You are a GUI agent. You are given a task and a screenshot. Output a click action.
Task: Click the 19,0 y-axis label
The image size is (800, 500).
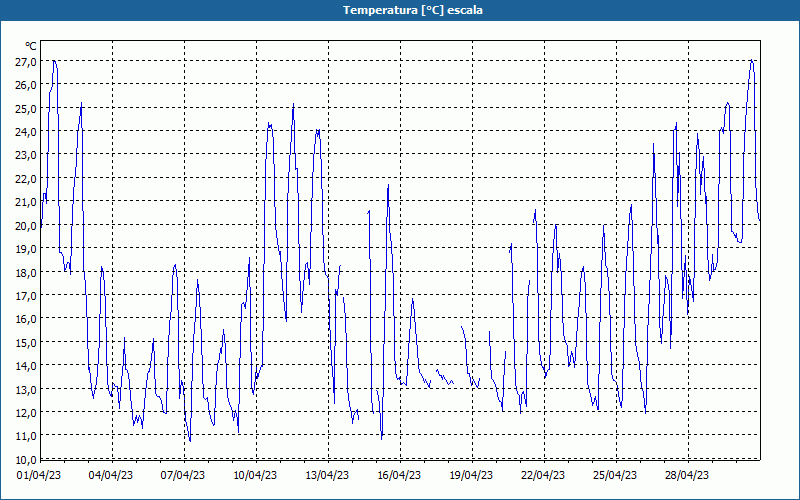[27, 249]
